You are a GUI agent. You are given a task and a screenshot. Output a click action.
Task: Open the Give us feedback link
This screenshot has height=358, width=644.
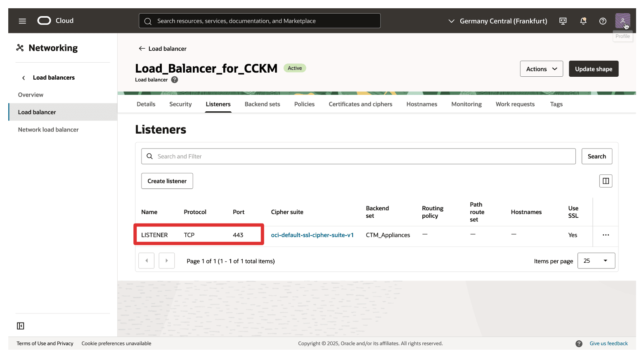pos(608,344)
